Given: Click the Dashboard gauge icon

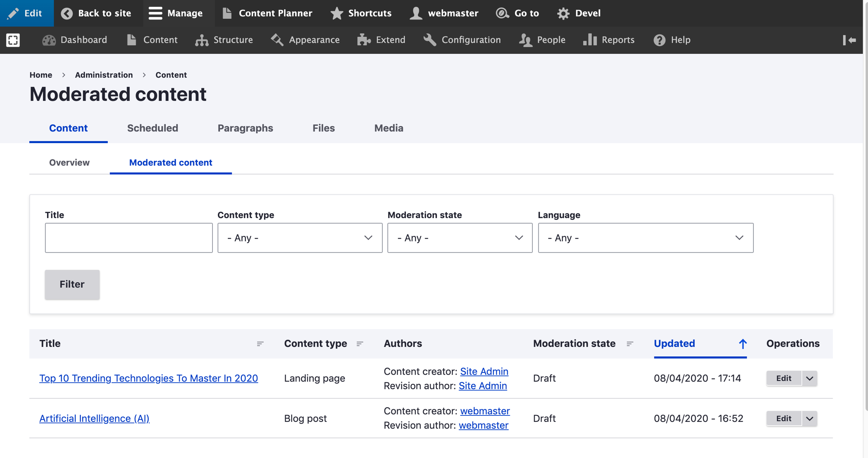Looking at the screenshot, I should click(49, 40).
